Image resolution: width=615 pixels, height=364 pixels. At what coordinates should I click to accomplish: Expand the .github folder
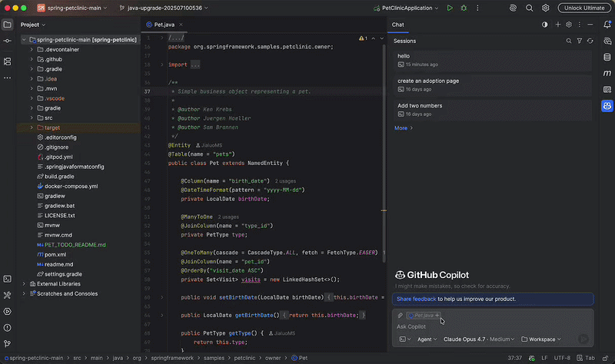[32, 59]
